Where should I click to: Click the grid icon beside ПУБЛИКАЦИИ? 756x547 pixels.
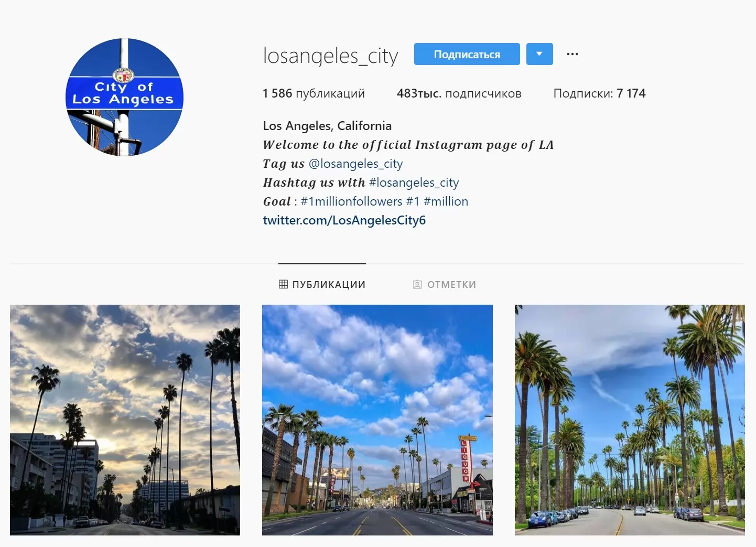(x=283, y=284)
